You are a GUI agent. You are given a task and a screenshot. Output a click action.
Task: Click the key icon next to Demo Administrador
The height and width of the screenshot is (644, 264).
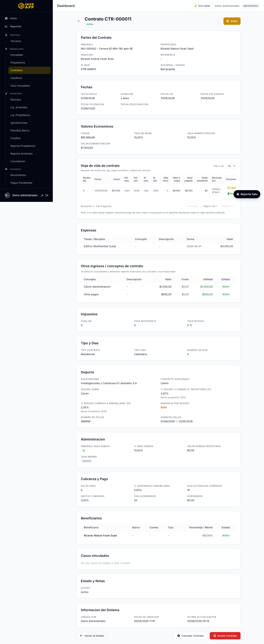coord(42,195)
